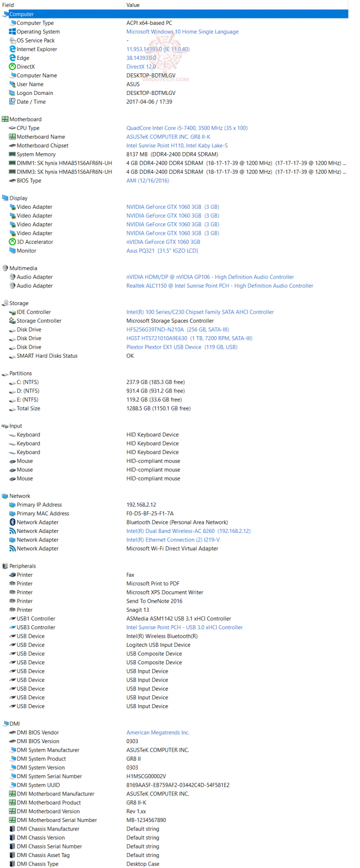Open the Asus PQ321 monitor link
The image size is (360, 868).
(162, 251)
